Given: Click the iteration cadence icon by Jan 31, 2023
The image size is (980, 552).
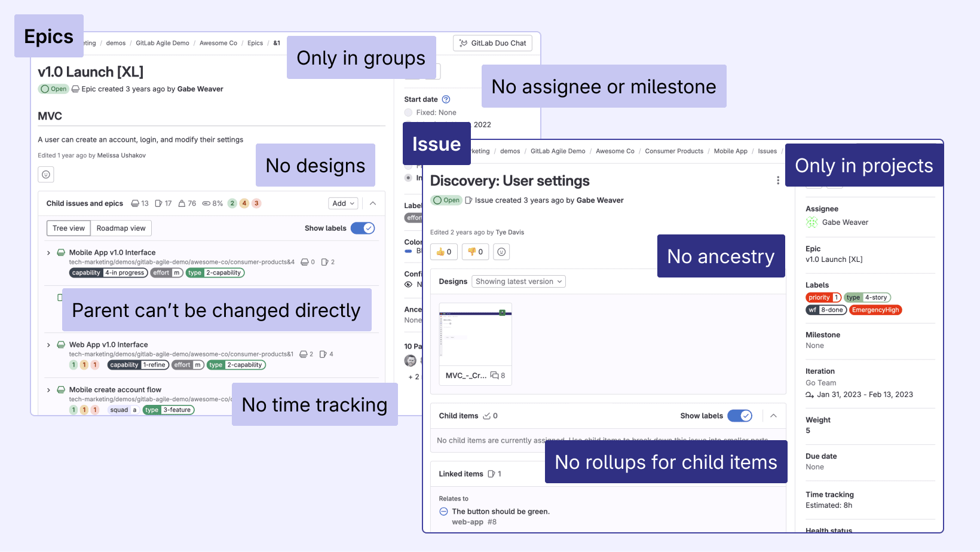Looking at the screenshot, I should [810, 395].
